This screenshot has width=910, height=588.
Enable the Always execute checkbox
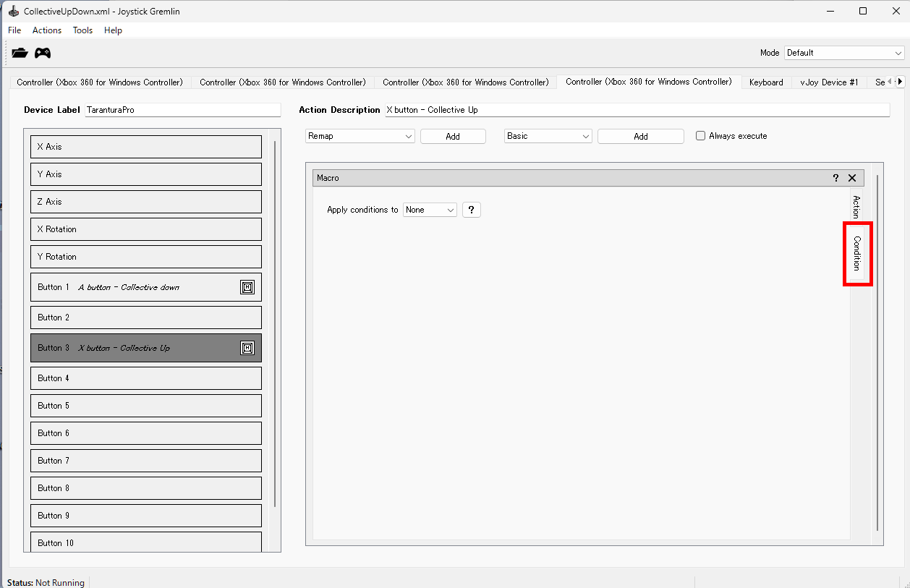click(700, 136)
